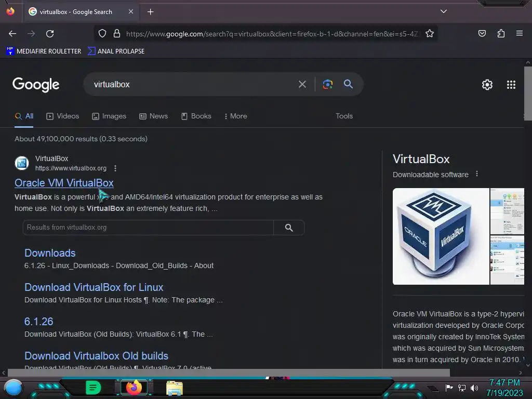532x399 pixels.
Task: Submit search using the magnifier icon
Action: tap(348, 84)
